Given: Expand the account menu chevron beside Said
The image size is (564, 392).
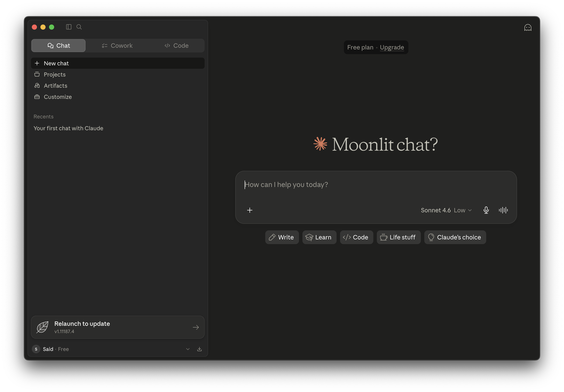Looking at the screenshot, I should pos(188,349).
